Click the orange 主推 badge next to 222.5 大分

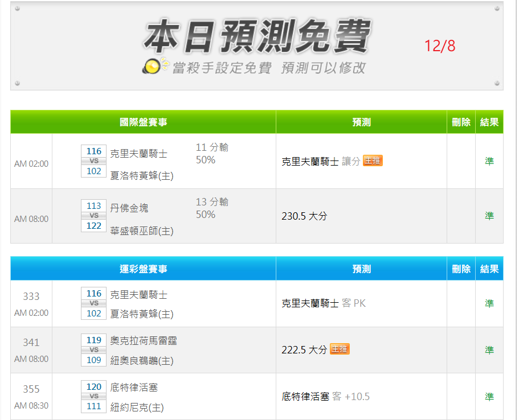pyautogui.click(x=340, y=349)
